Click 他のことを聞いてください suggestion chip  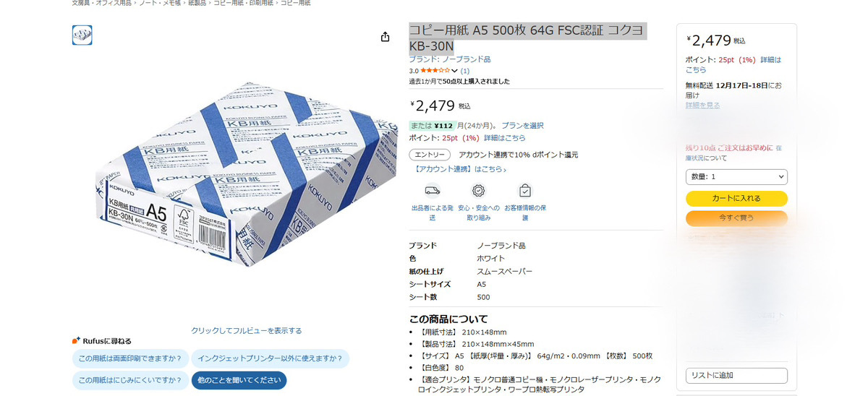point(239,380)
